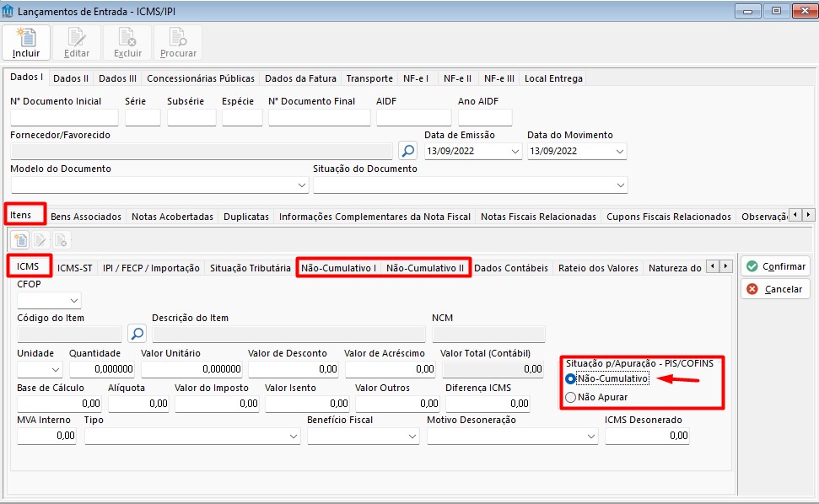
Task: Open Local Entrega tab
Action: (x=553, y=78)
